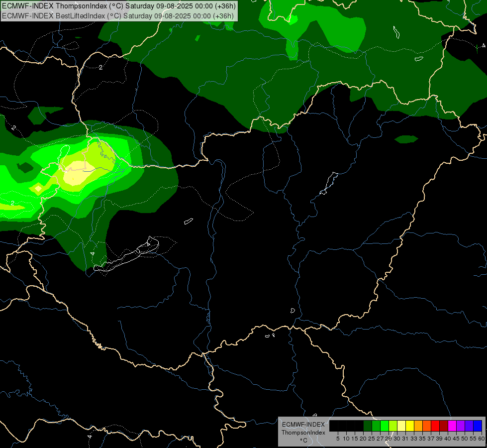Click the legend tick value 50
Screen dimensions: 487x448
[x=465, y=439]
